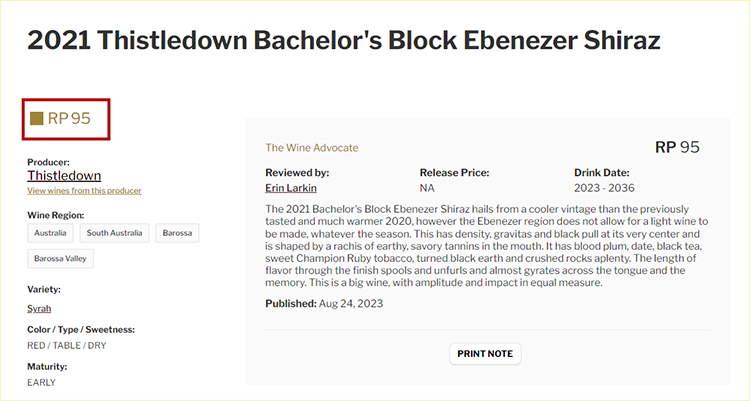Click the EARLY maturity value
Screen dimensions: 750x401
point(42,382)
